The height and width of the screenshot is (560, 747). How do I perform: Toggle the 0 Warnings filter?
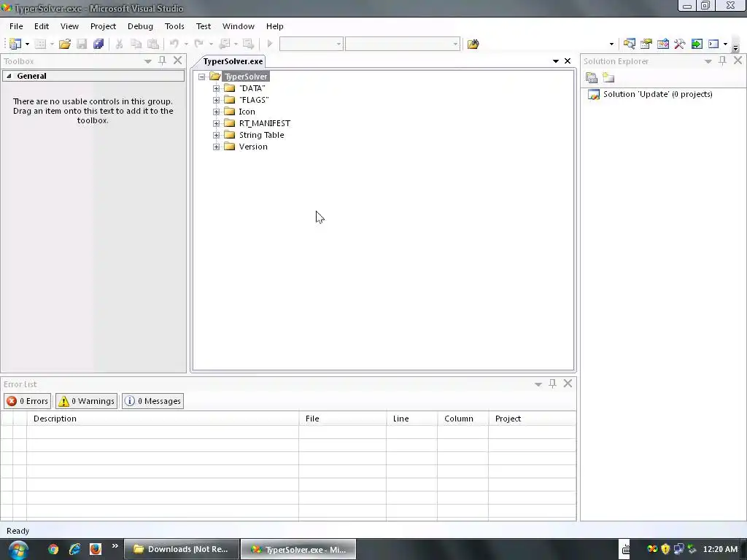87,401
